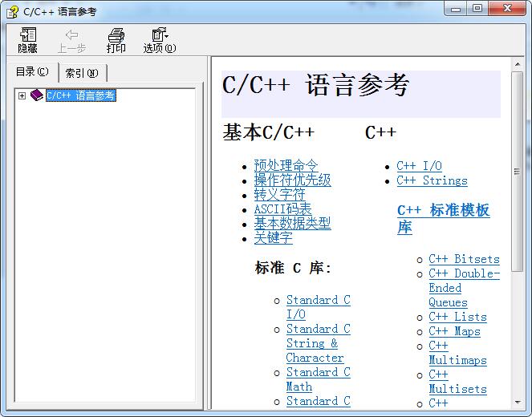The width and height of the screenshot is (532, 417).
Task: Click the scrollbar up arrow
Action: click(x=518, y=64)
